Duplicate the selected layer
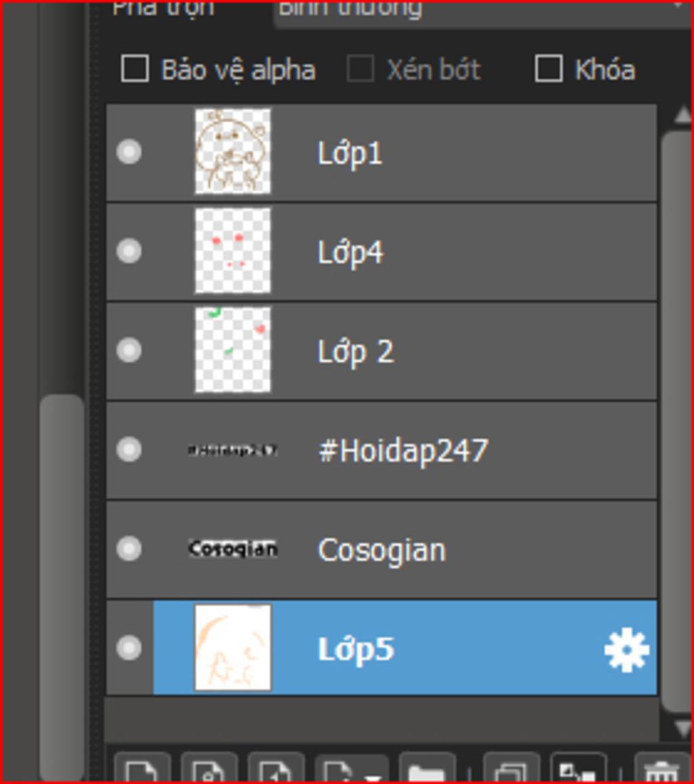 511,768
